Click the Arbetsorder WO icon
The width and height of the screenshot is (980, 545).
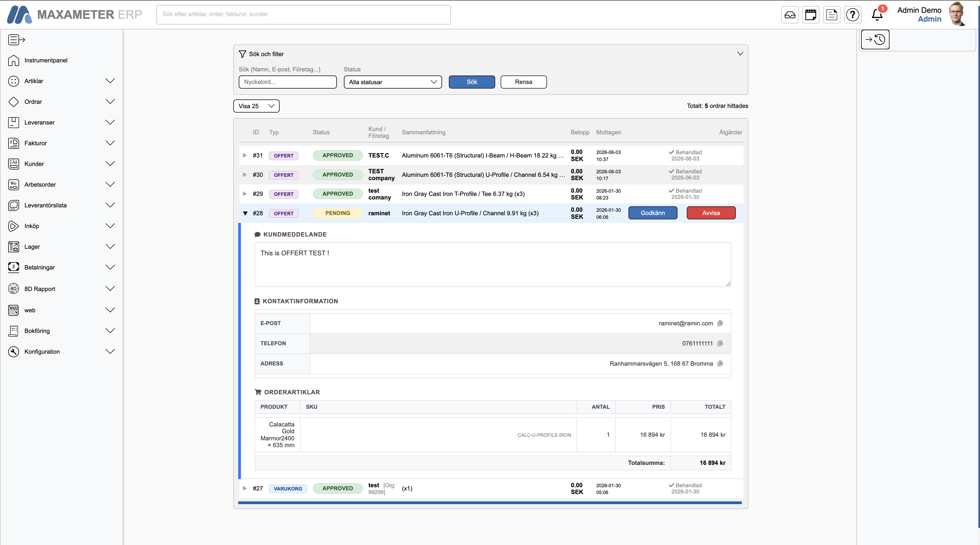click(x=13, y=184)
